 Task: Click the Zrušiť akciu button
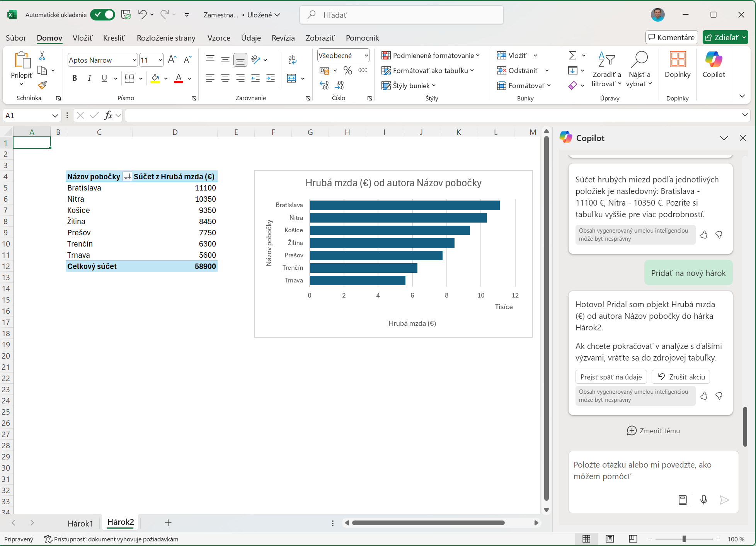pos(681,377)
